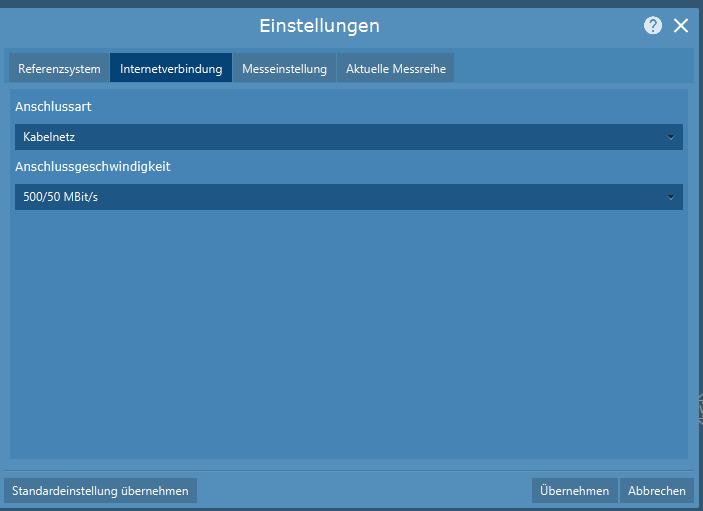Switch to the Referenzsystem tab
Image resolution: width=703 pixels, height=511 pixels.
pyautogui.click(x=59, y=69)
